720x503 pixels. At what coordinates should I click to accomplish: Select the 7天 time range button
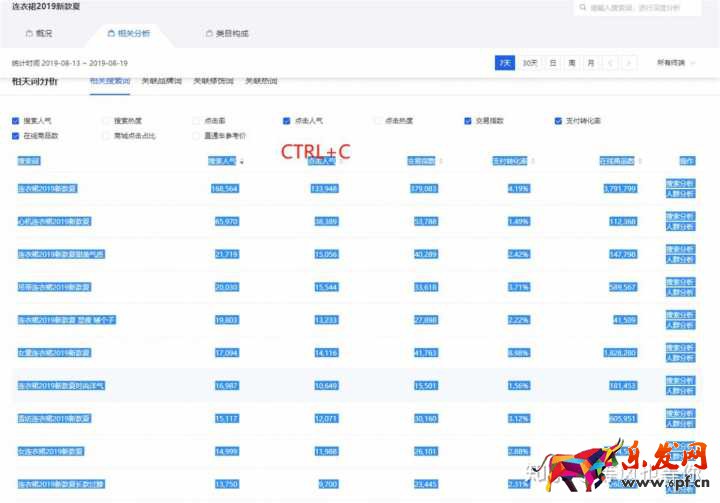pyautogui.click(x=506, y=63)
